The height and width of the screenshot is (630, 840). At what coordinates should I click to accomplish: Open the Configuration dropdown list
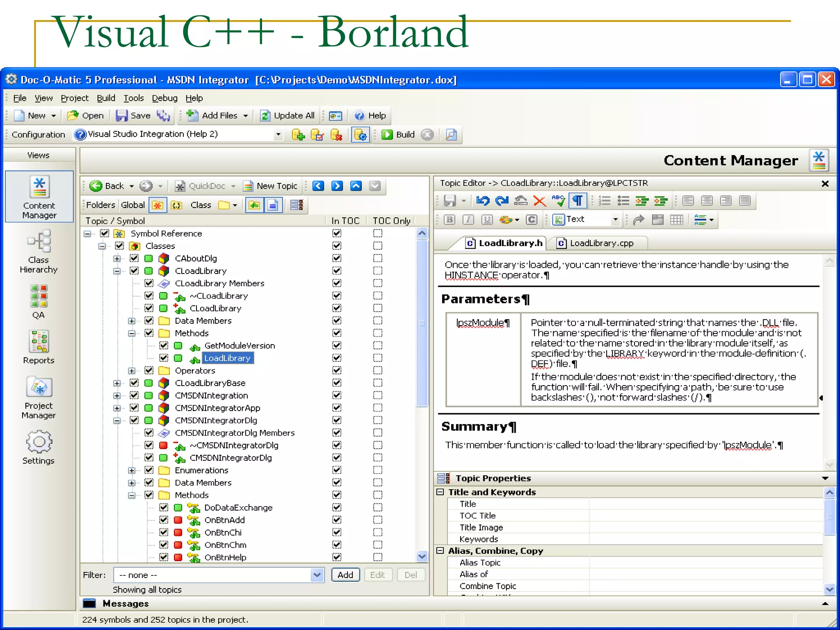278,135
